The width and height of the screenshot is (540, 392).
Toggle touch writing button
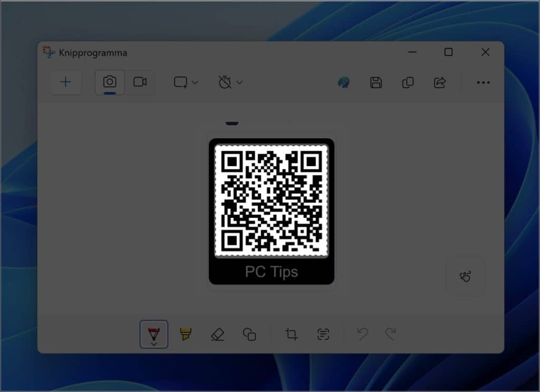tap(465, 276)
